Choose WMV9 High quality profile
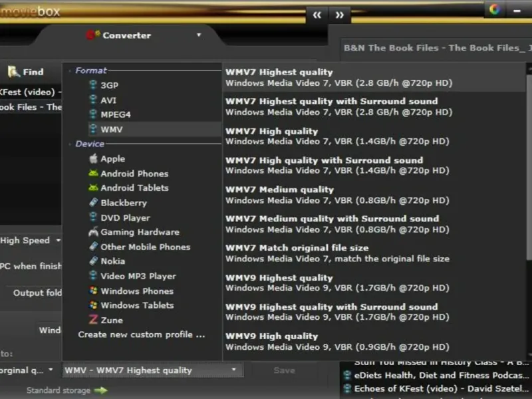 tap(374, 341)
